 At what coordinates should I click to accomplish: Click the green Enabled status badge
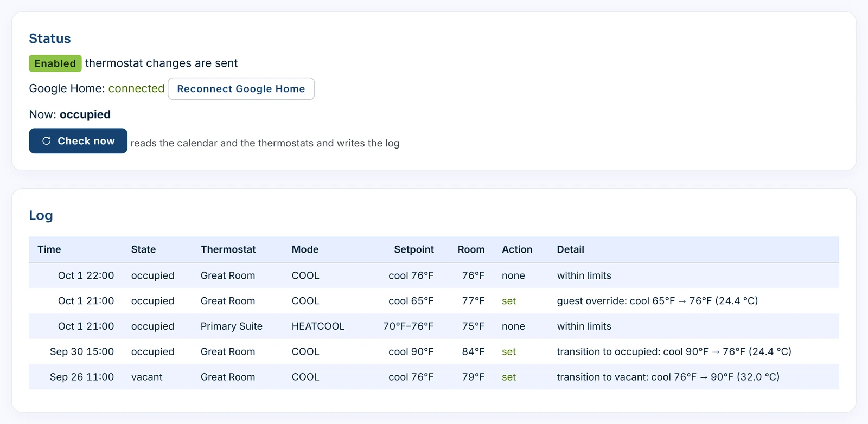(x=55, y=63)
